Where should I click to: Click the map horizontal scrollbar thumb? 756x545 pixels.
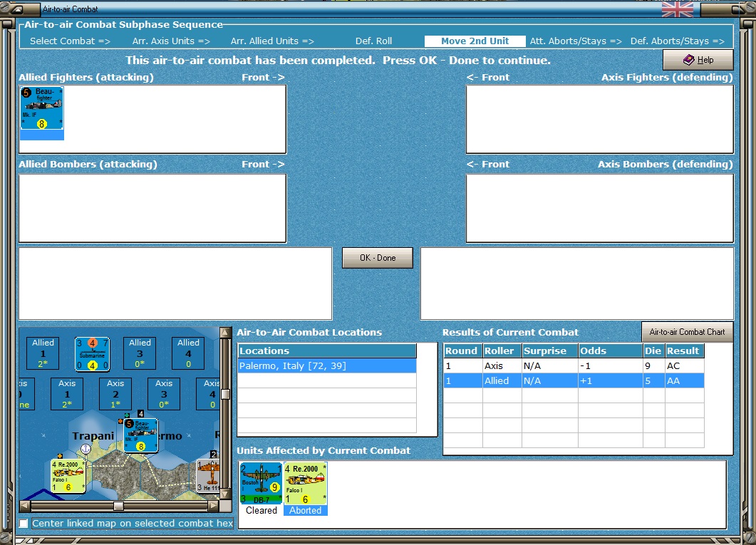[x=118, y=506]
